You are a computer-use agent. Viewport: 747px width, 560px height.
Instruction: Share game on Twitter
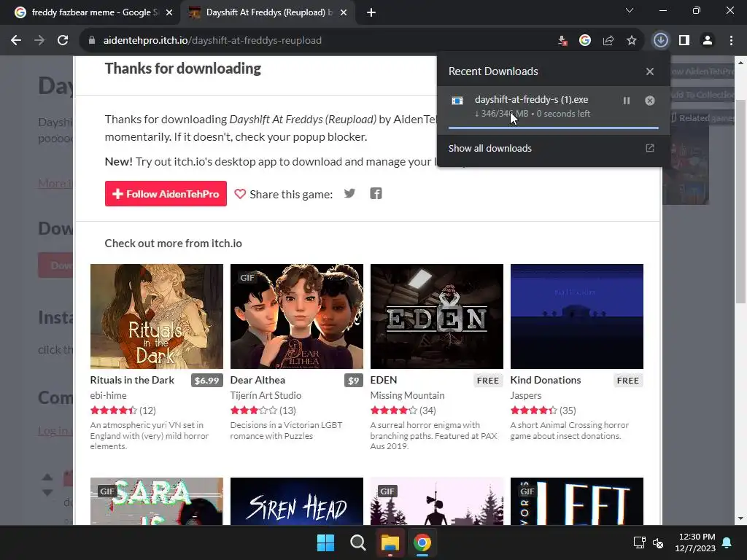click(x=349, y=193)
